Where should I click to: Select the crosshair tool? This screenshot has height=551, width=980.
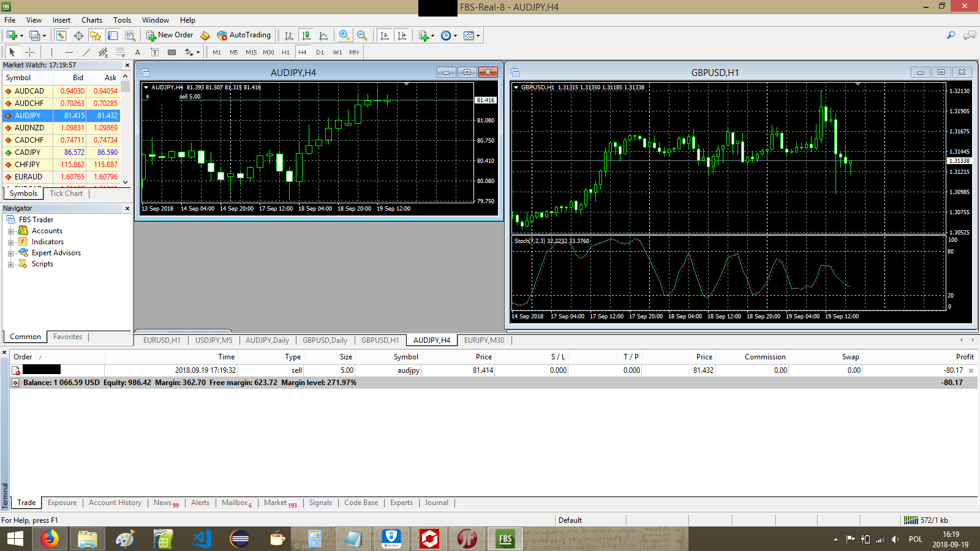tap(29, 52)
